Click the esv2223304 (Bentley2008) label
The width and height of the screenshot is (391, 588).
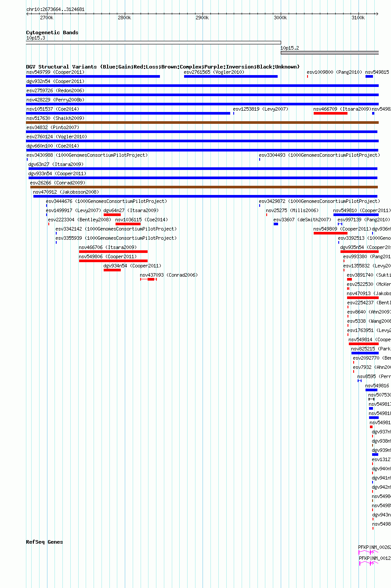[x=80, y=220]
